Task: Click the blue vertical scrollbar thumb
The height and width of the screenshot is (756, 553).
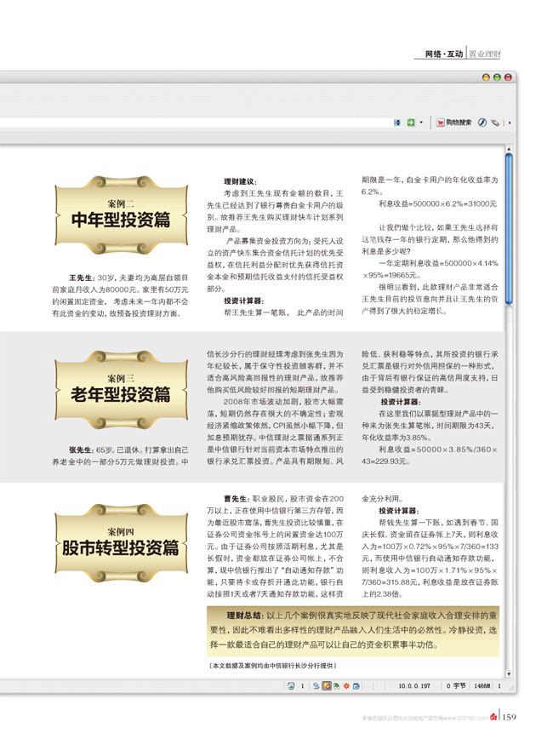Action: pos(509,228)
